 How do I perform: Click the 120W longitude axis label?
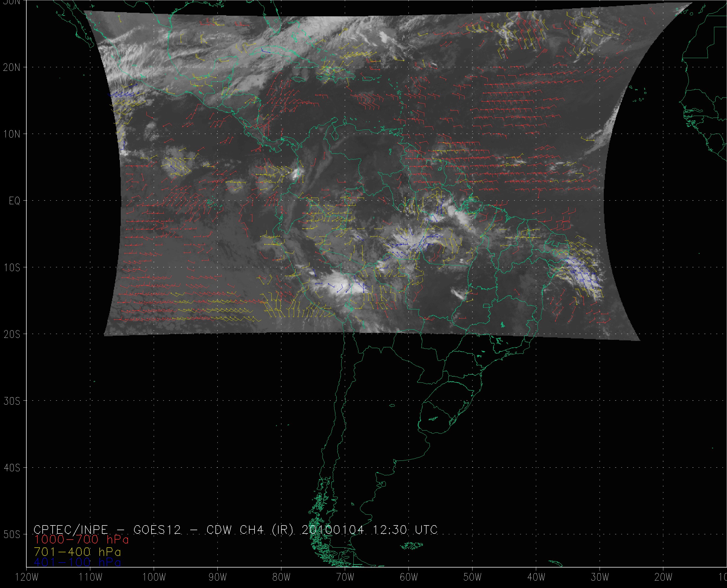click(x=27, y=577)
